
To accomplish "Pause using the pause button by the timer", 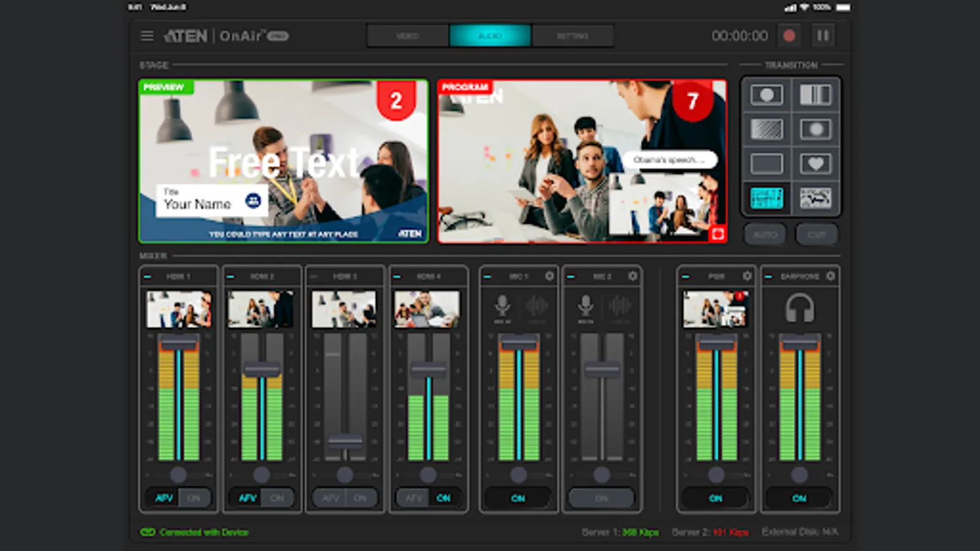I will point(823,36).
